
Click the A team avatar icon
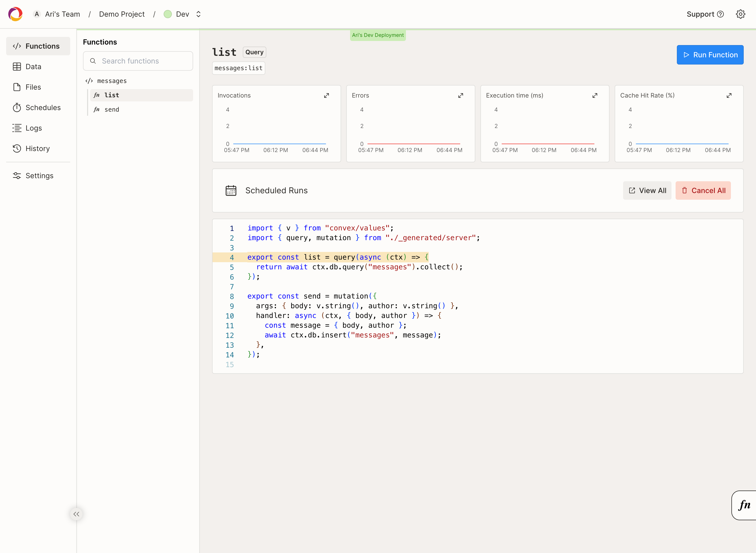(37, 14)
